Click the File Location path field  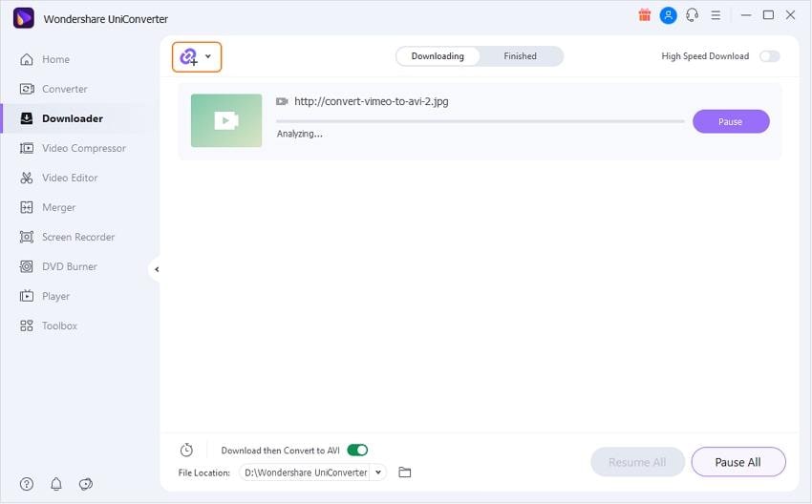tap(306, 472)
